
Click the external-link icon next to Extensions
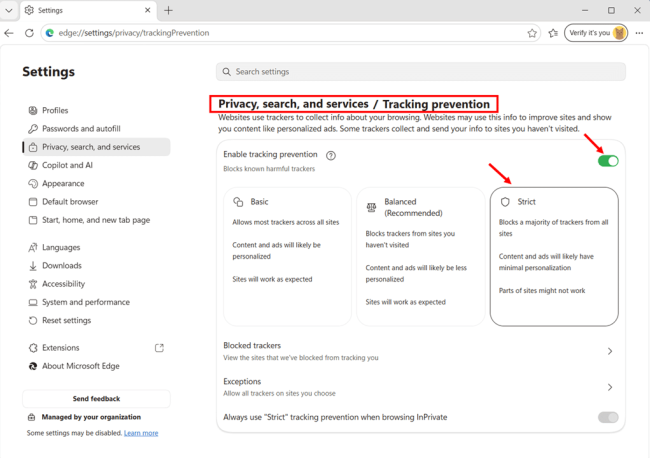click(159, 348)
